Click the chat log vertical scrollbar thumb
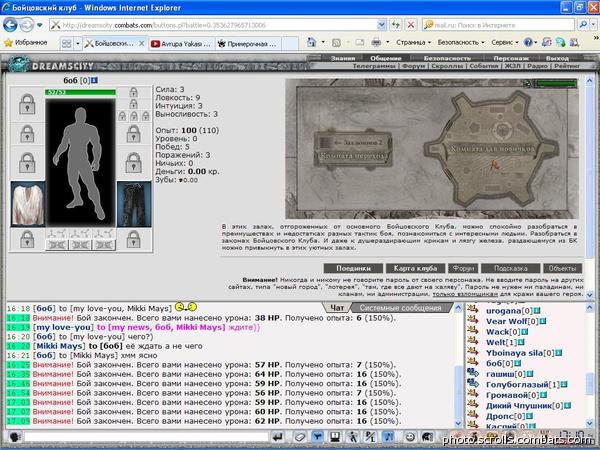 point(458,391)
